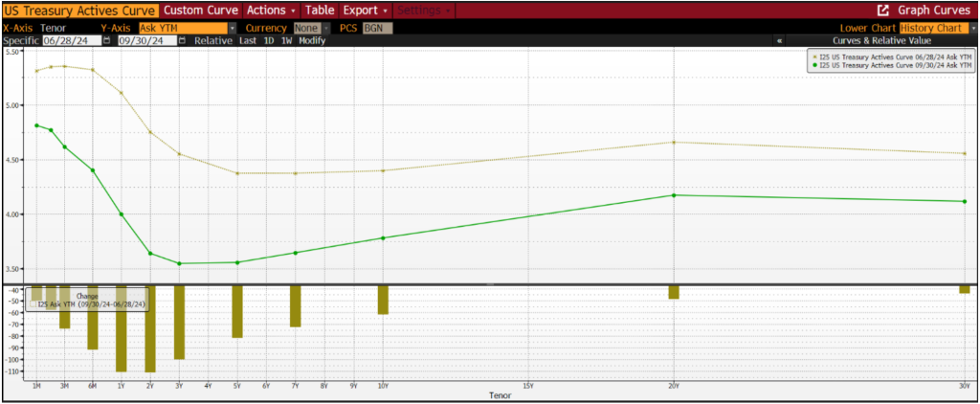The width and height of the screenshot is (980, 404).
Task: Click the Change legend title
Action: click(86, 296)
